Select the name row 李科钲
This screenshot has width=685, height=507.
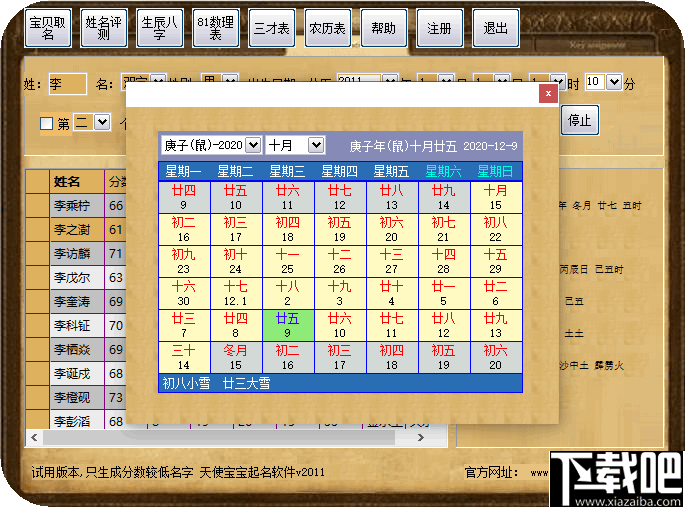76,325
